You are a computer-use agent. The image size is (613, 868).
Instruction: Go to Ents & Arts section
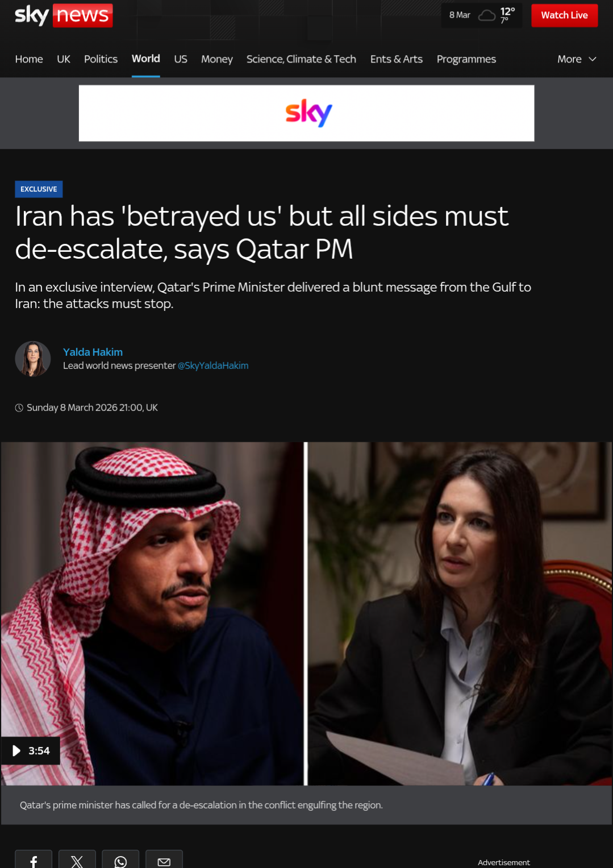pyautogui.click(x=397, y=59)
